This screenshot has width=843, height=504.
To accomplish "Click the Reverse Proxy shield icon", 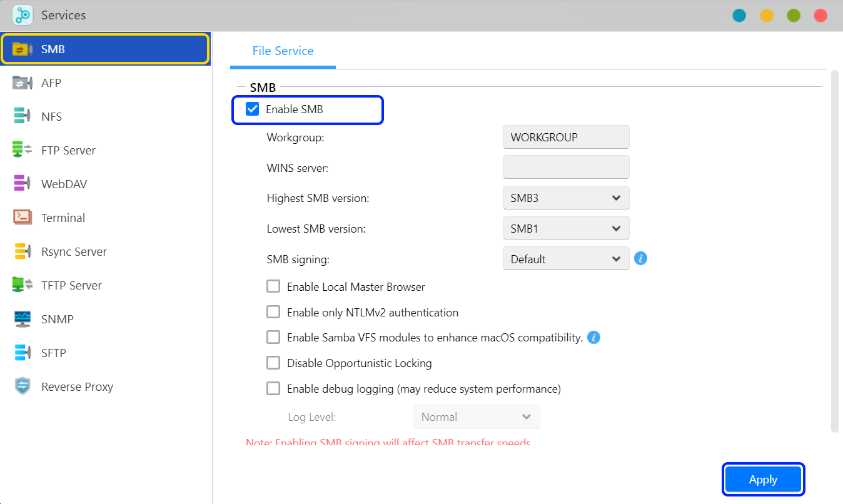I will tap(23, 386).
